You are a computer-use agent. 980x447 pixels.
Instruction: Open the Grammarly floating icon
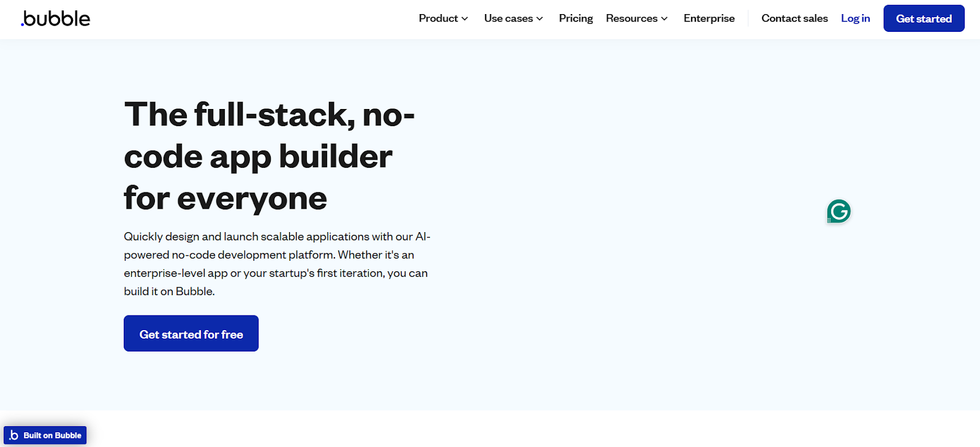pos(839,211)
